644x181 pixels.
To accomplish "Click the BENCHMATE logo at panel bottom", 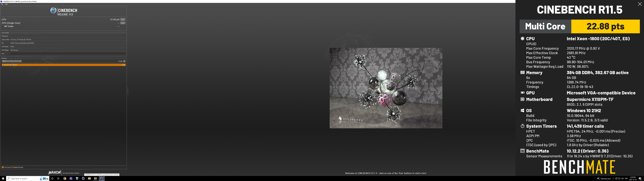I will click(579, 167).
